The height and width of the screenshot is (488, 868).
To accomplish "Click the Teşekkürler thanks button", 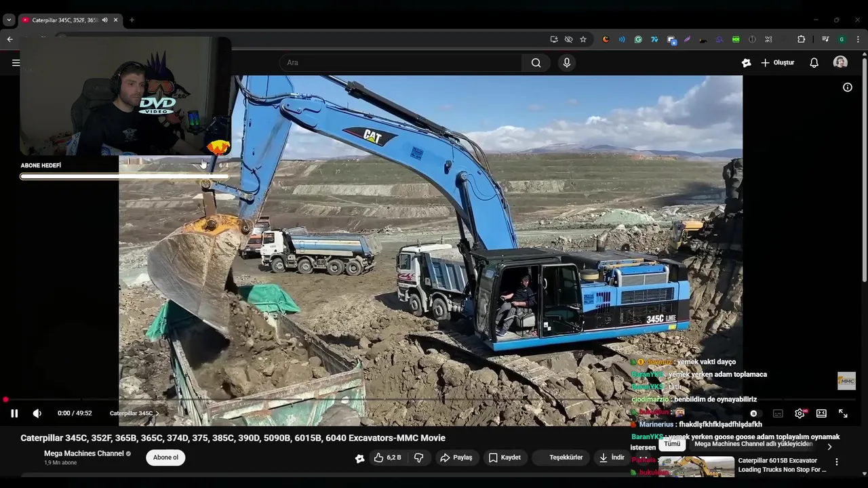I will pyautogui.click(x=561, y=457).
